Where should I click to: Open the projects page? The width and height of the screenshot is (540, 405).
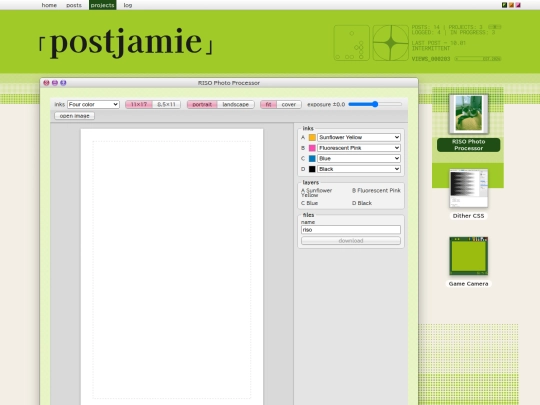103,5
